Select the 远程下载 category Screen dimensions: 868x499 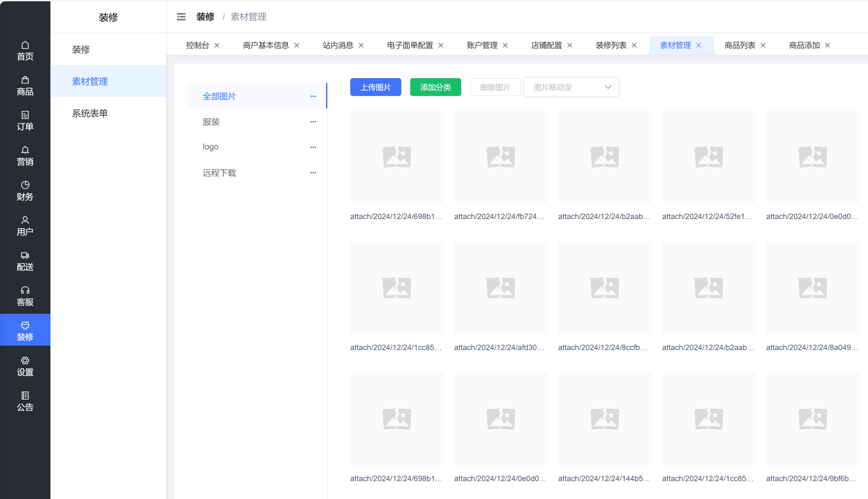click(x=257, y=173)
